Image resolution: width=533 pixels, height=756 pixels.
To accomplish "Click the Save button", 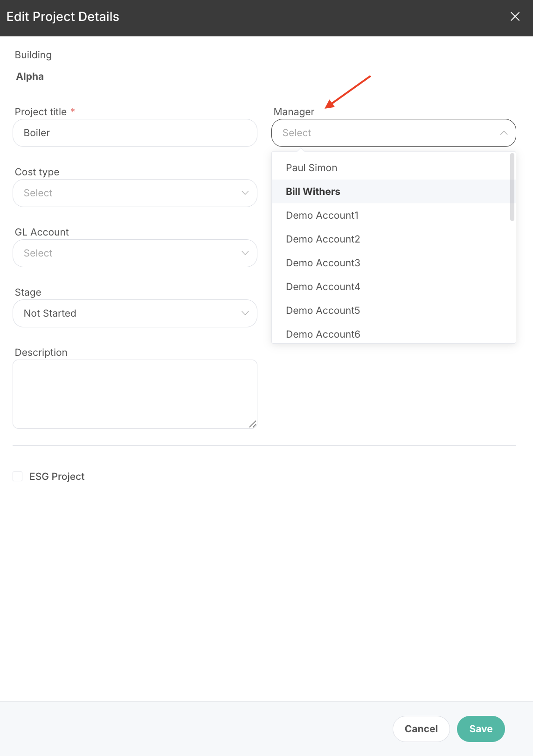I will click(x=481, y=729).
